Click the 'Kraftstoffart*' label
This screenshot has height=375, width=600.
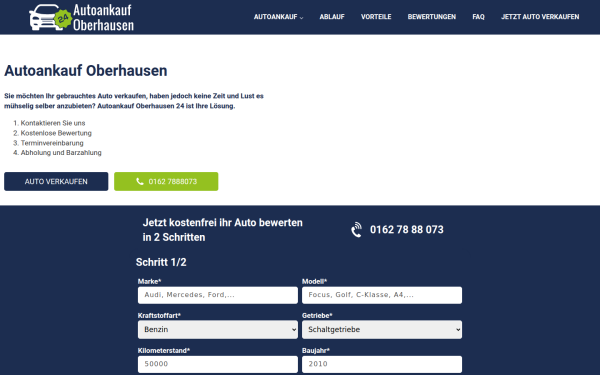[x=159, y=316]
